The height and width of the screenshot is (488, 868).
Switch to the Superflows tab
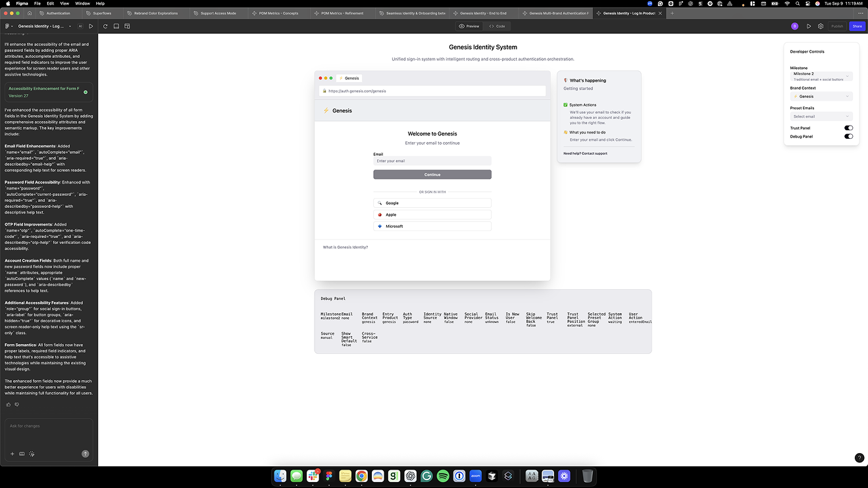coord(102,13)
